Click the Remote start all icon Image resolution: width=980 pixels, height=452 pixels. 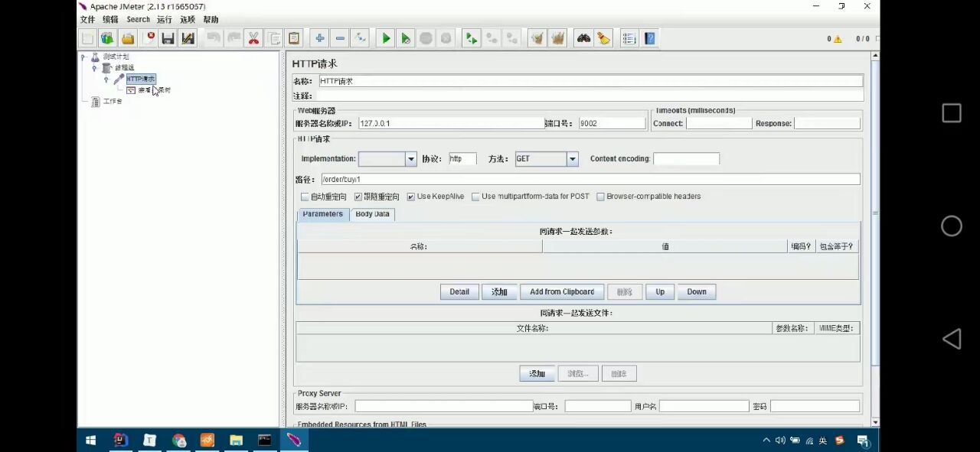tap(472, 38)
